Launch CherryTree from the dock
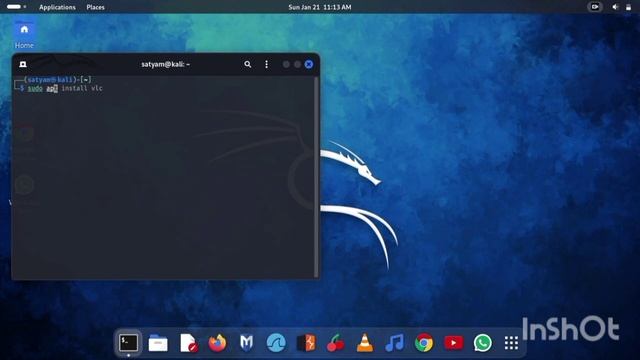The height and width of the screenshot is (360, 640). pyautogui.click(x=336, y=343)
